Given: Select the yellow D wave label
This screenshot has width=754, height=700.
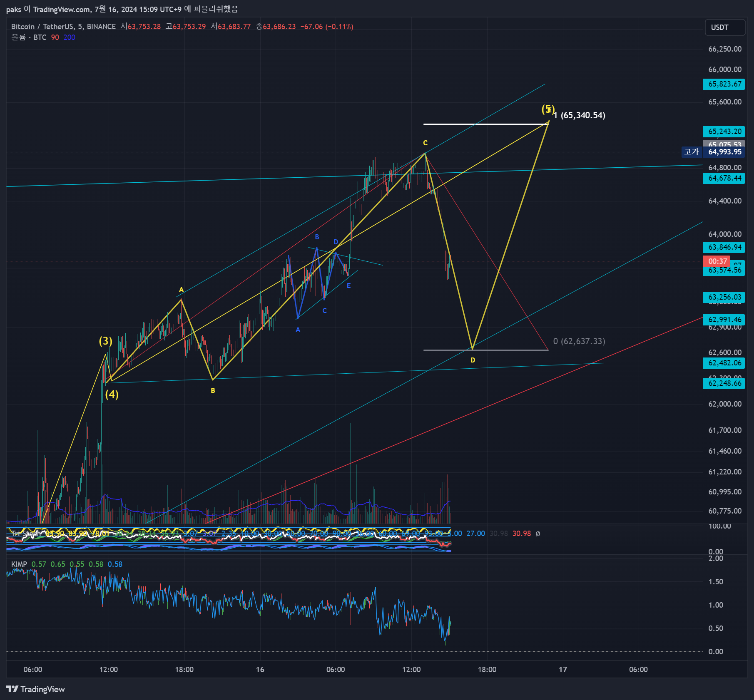Looking at the screenshot, I should 473,360.
